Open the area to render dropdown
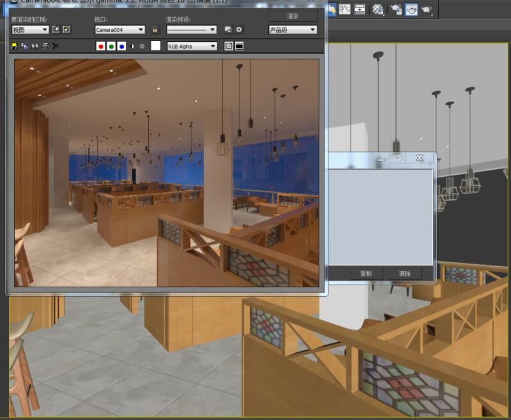Viewport: 511px width, 420px height. [x=30, y=29]
